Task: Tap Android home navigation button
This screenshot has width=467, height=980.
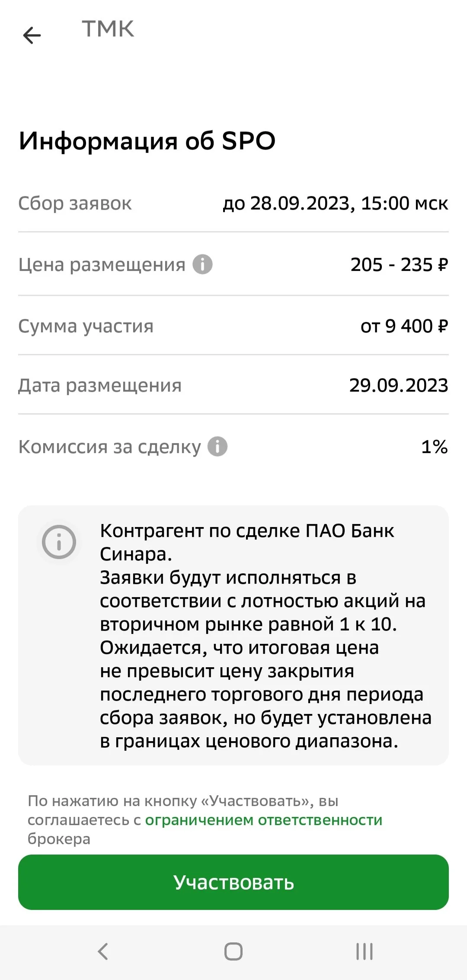Action: (x=233, y=951)
